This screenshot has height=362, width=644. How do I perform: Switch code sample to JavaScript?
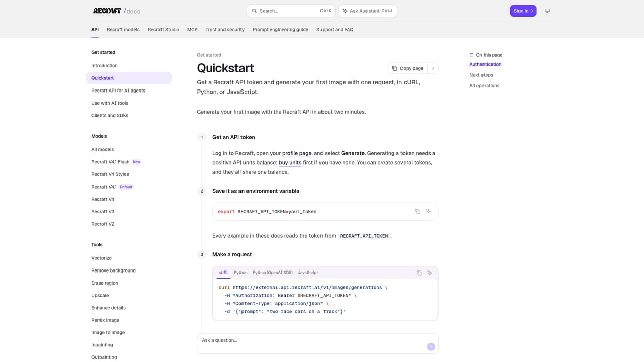[308, 273]
